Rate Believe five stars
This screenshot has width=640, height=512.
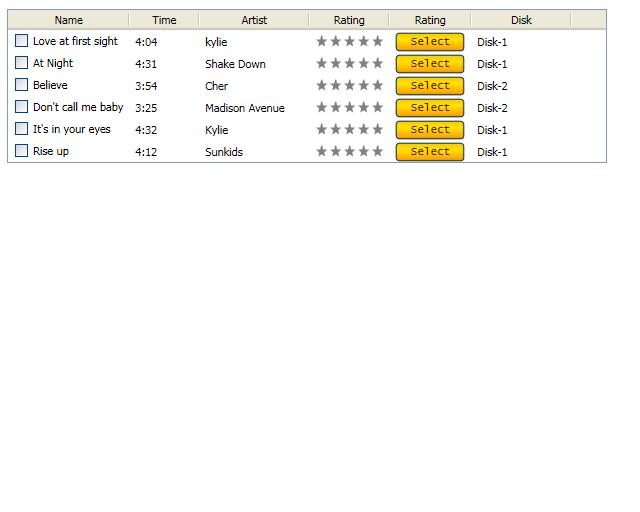(x=378, y=85)
